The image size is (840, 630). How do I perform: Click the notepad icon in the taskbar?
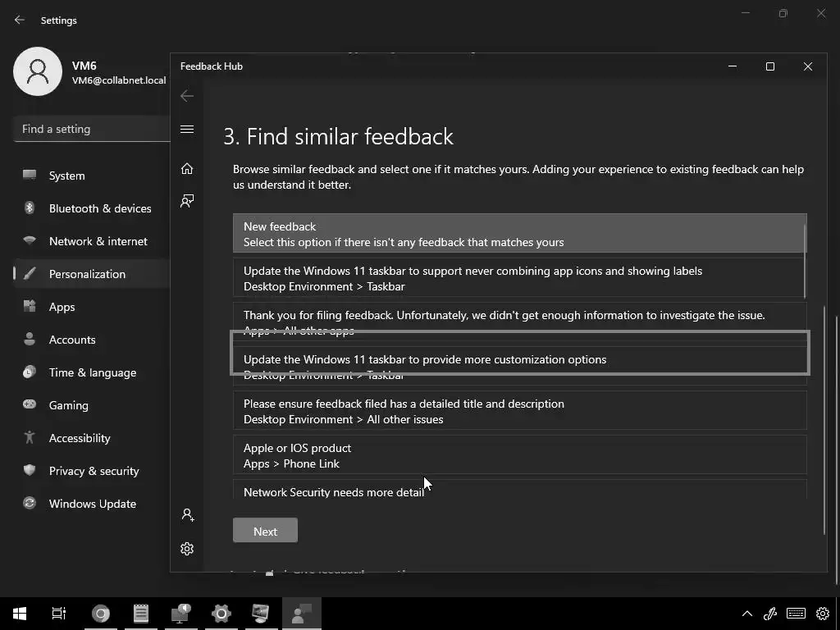tap(141, 614)
